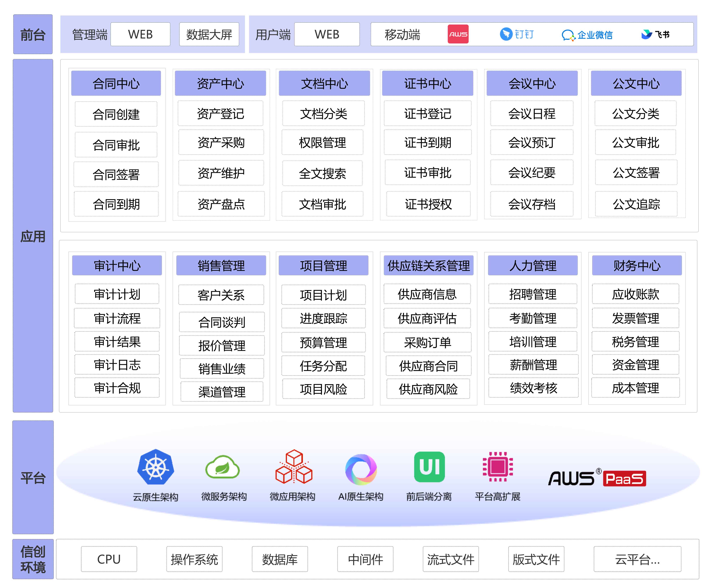
Task: Click the green cloud 微服务架构 icon
Action: [x=223, y=467]
